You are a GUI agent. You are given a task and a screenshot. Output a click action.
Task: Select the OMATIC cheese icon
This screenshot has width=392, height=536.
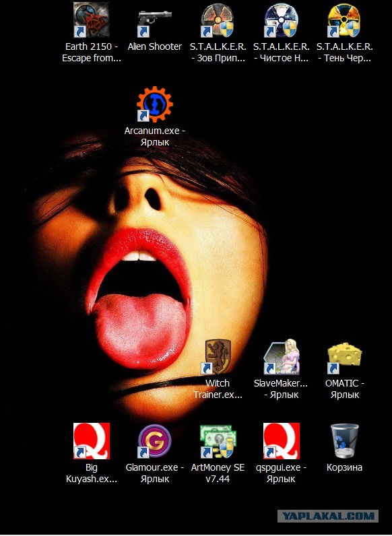click(344, 357)
